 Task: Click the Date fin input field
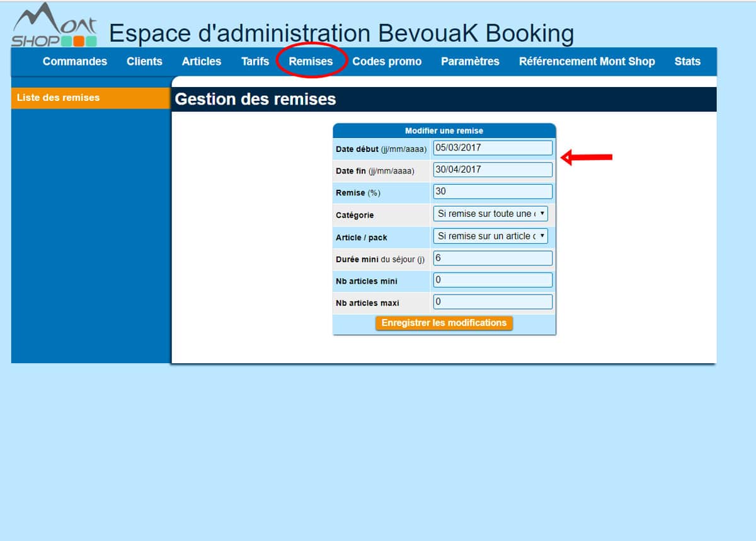[x=493, y=170]
